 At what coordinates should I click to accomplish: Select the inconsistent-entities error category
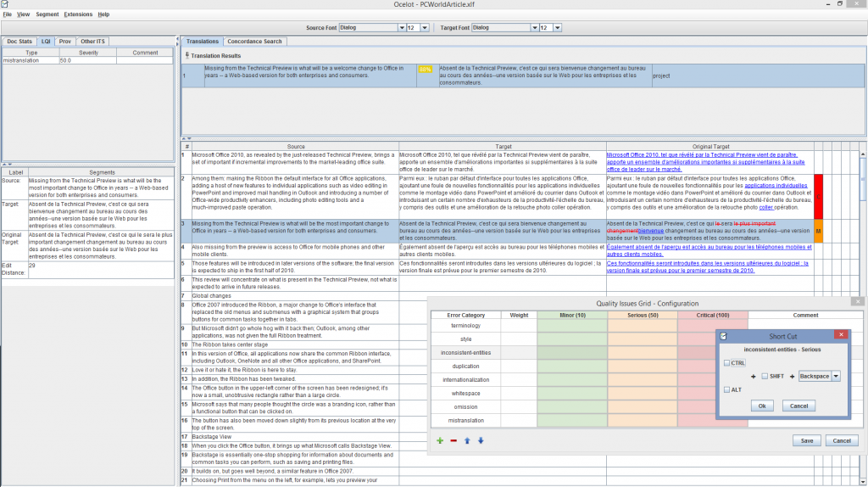pyautogui.click(x=465, y=353)
